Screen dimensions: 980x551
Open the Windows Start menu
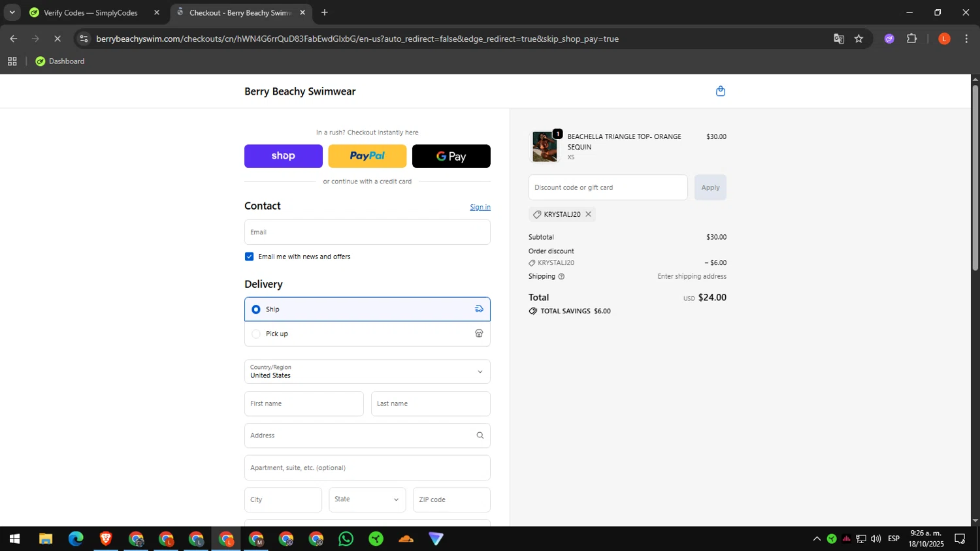click(x=14, y=539)
